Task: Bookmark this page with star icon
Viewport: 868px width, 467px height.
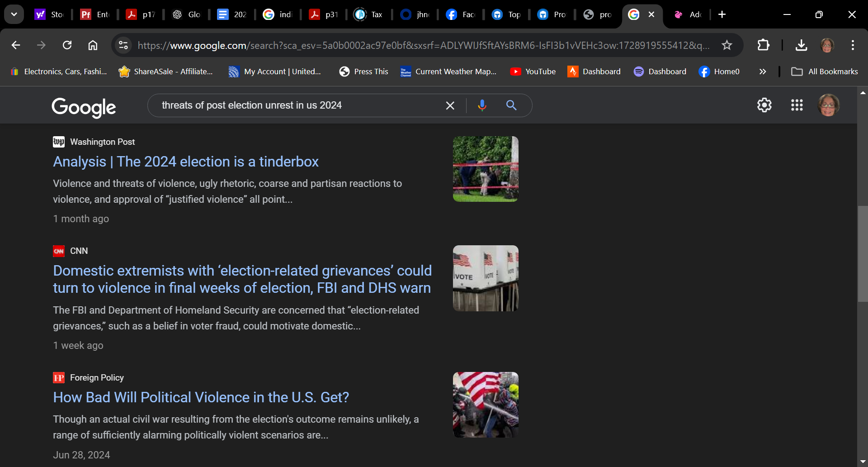Action: (726, 45)
